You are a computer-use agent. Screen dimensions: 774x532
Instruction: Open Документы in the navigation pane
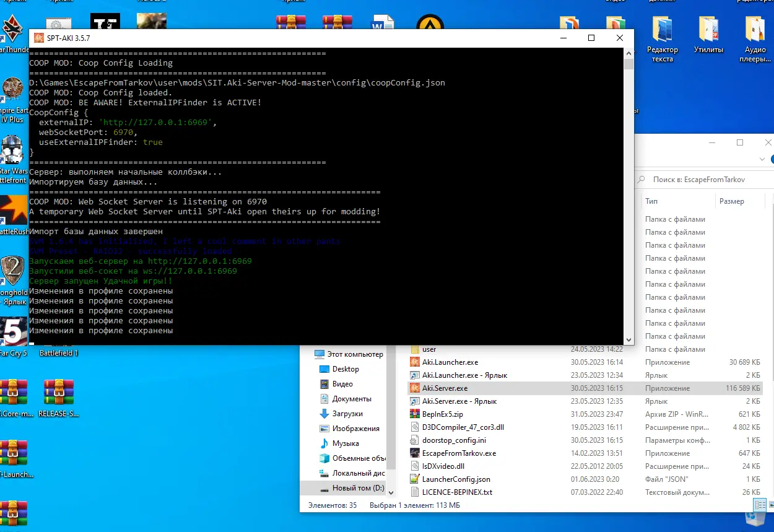[x=346, y=399]
